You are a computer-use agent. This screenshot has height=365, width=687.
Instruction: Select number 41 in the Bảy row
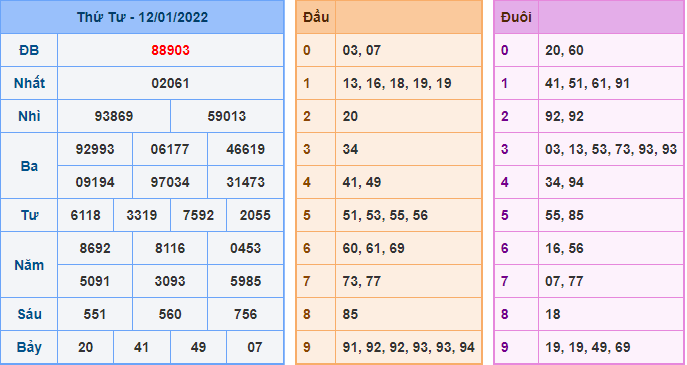point(142,347)
